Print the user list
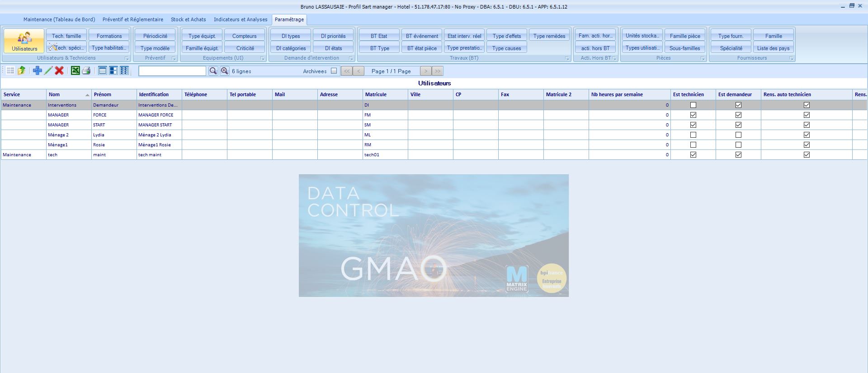This screenshot has height=373, width=868. click(x=86, y=70)
